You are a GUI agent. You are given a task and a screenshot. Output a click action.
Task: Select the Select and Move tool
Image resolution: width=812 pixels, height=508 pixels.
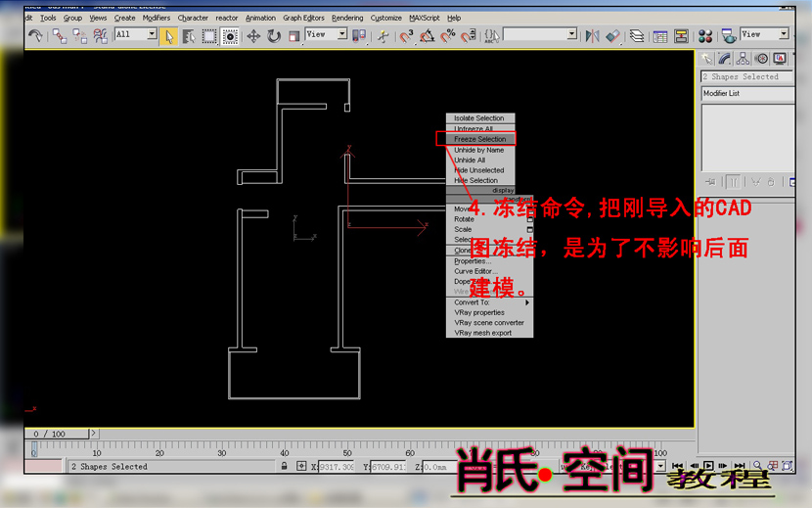(253, 36)
